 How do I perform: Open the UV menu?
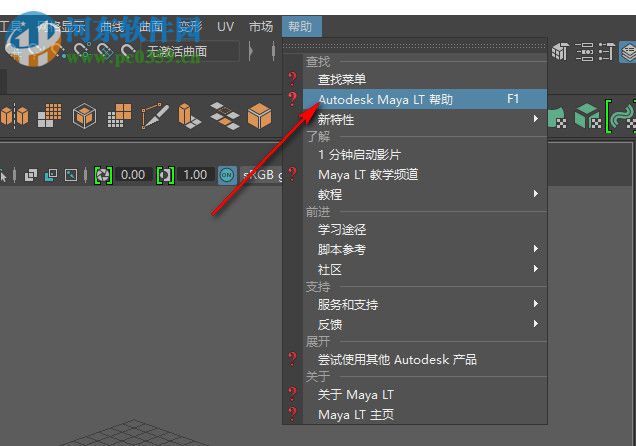pos(225,27)
